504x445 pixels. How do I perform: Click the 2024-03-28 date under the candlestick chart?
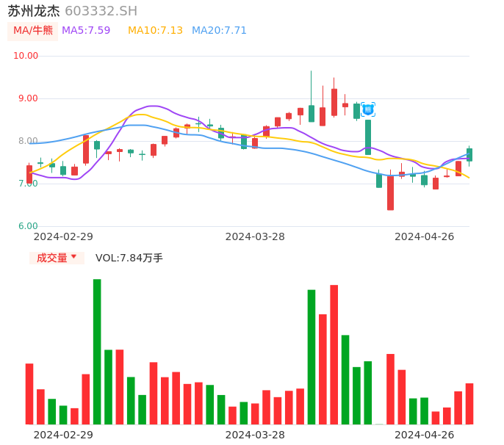click(255, 236)
